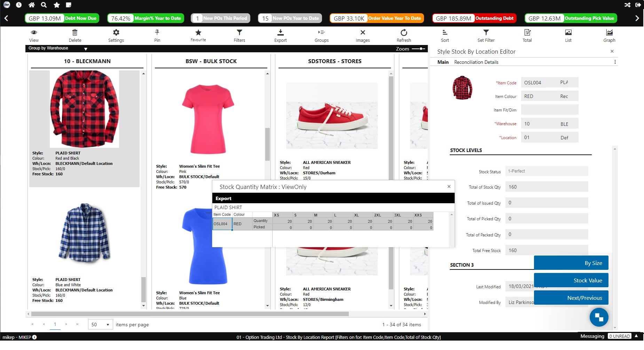Open the ERP logo menu
The image size is (644, 350).
7,5
